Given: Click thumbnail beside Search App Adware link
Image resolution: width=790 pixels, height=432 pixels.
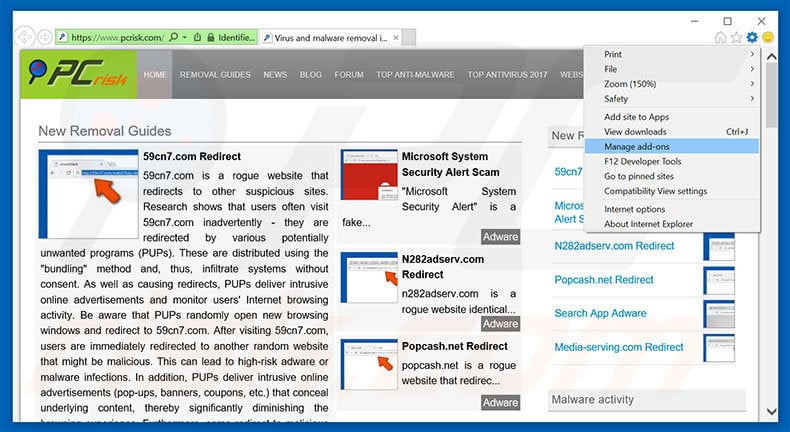Looking at the screenshot, I should (719, 314).
